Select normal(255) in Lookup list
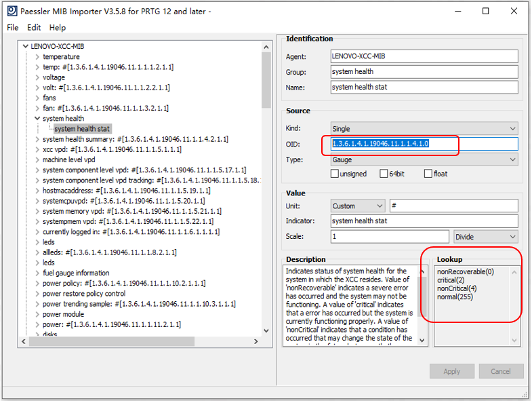Screen dimensions: 532x401 click(455, 297)
